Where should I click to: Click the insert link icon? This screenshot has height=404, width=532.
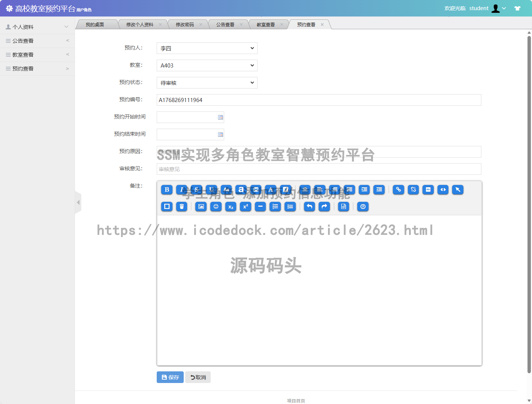tap(398, 190)
